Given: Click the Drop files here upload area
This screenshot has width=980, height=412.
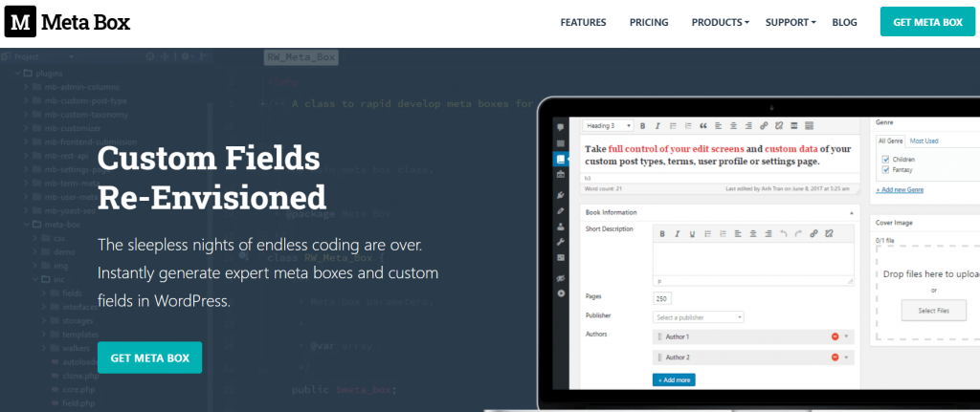Looking at the screenshot, I should coord(928,292).
